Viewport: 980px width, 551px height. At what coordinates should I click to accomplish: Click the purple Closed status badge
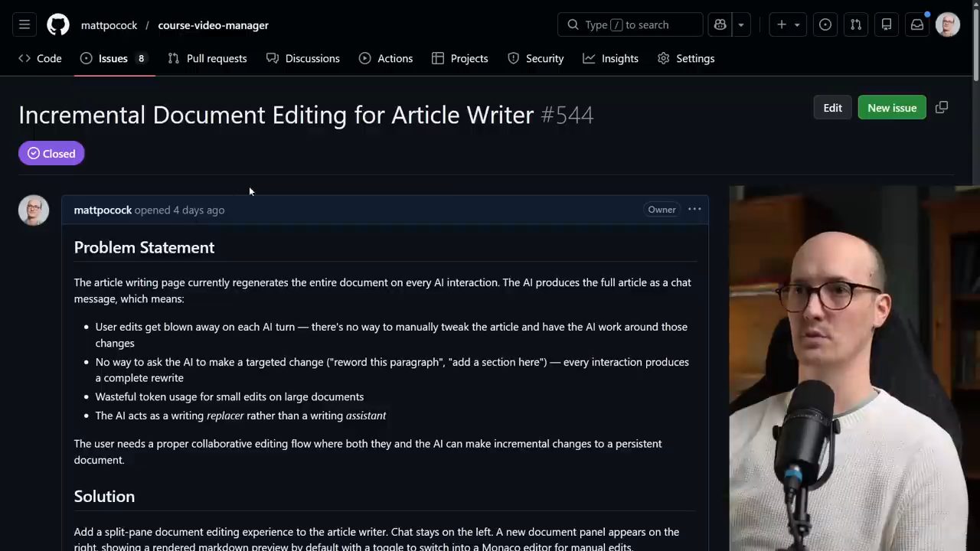51,154
